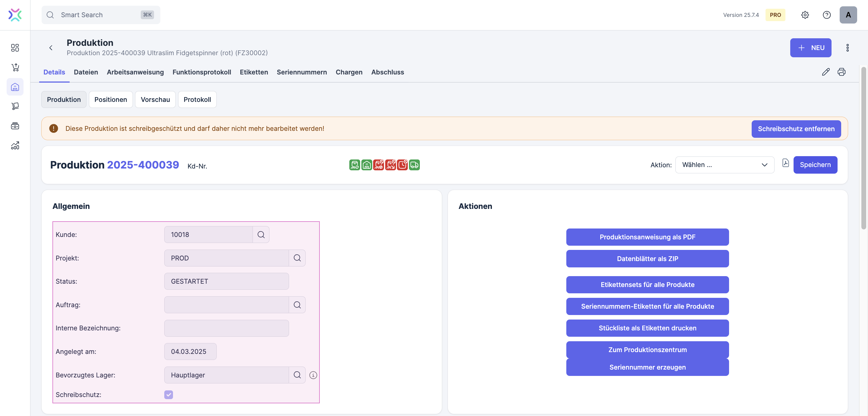Open the dashboard grid icon in sidebar

(15, 48)
